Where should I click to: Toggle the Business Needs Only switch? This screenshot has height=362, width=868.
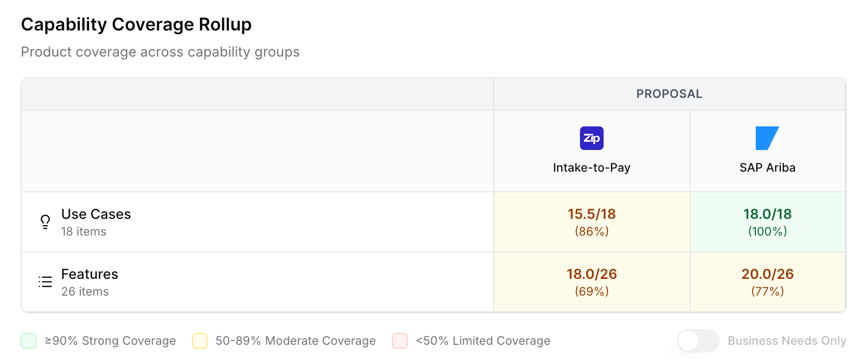pyautogui.click(x=698, y=341)
